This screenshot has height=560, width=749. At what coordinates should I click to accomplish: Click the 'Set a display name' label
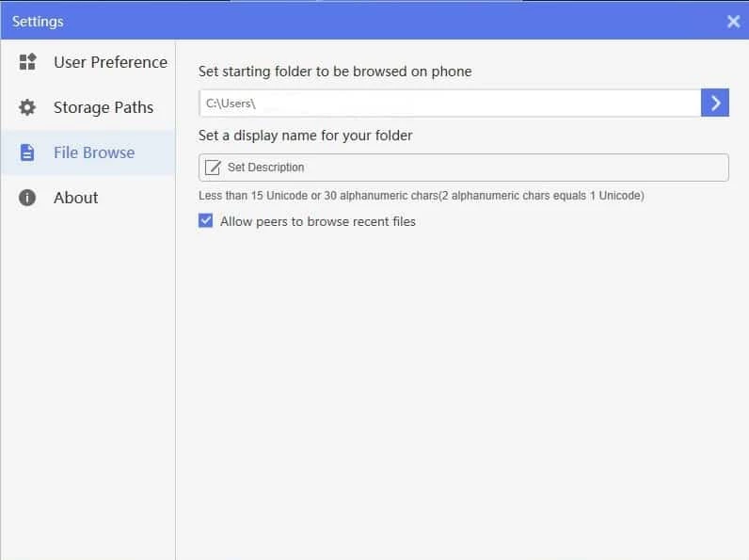305,136
